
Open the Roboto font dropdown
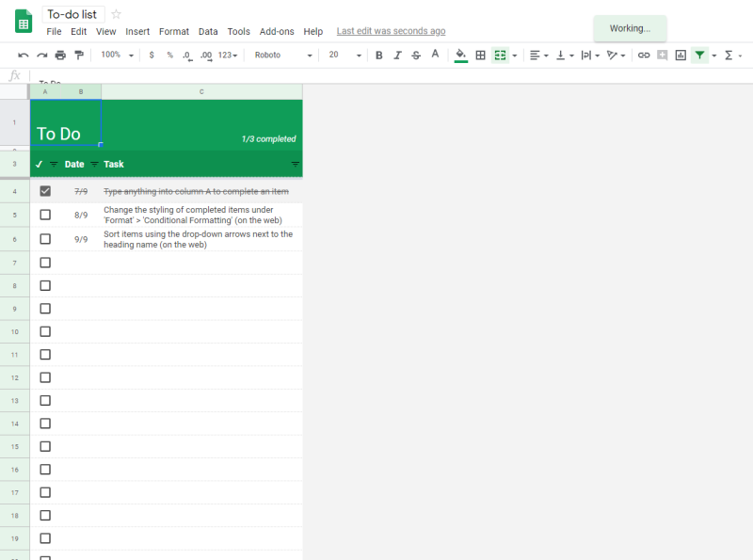pos(283,56)
